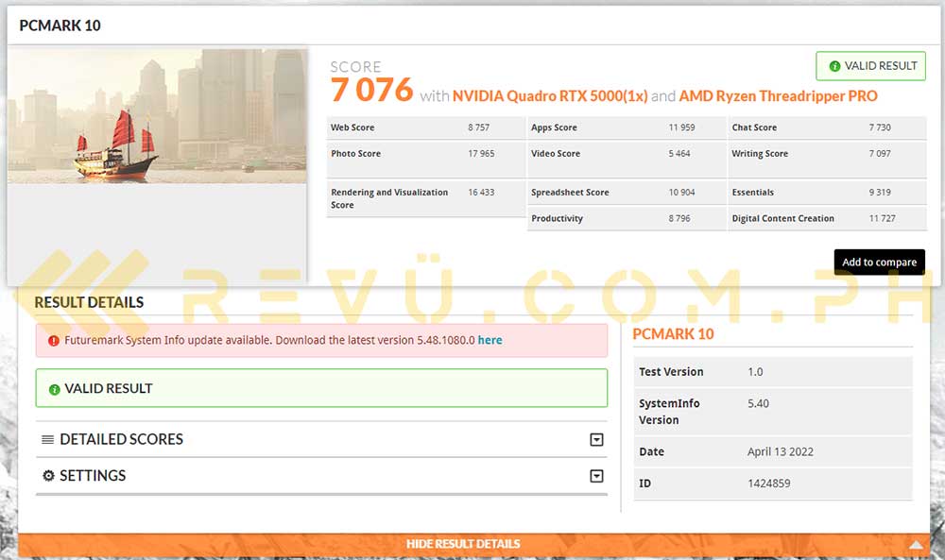
Task: Select the Productivity value 8 796
Action: 679,218
